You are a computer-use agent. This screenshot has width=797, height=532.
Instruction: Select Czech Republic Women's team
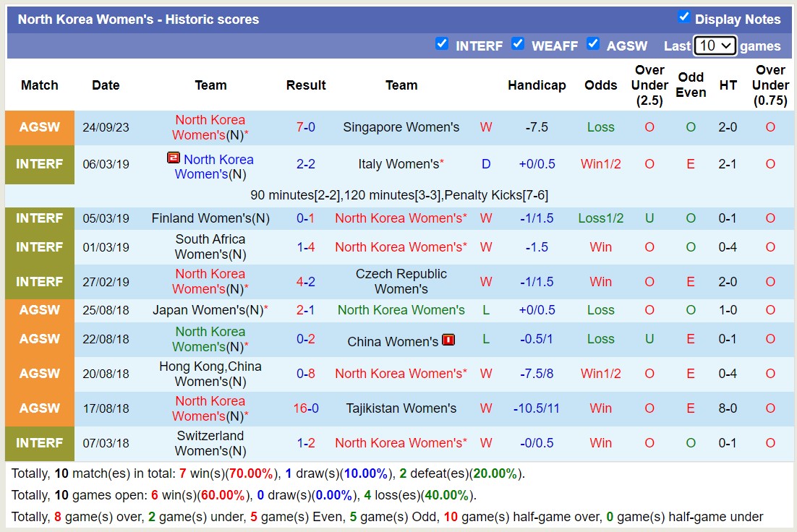(401, 281)
